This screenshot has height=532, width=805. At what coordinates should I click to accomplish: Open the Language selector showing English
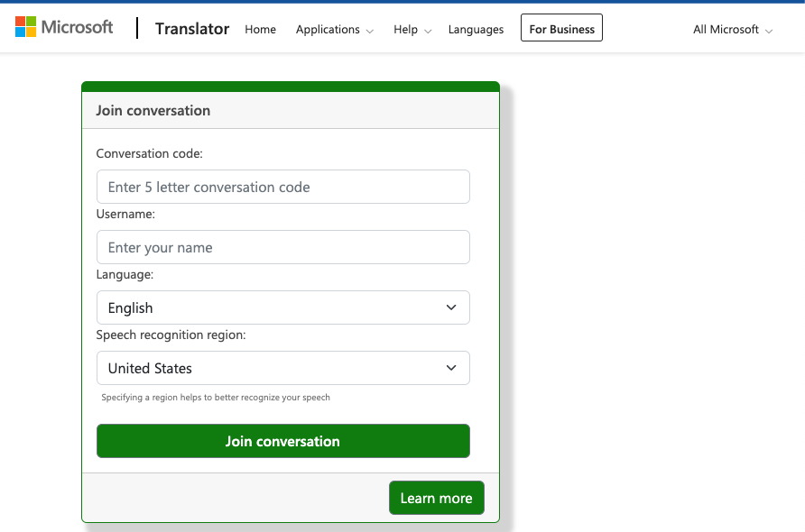[282, 307]
